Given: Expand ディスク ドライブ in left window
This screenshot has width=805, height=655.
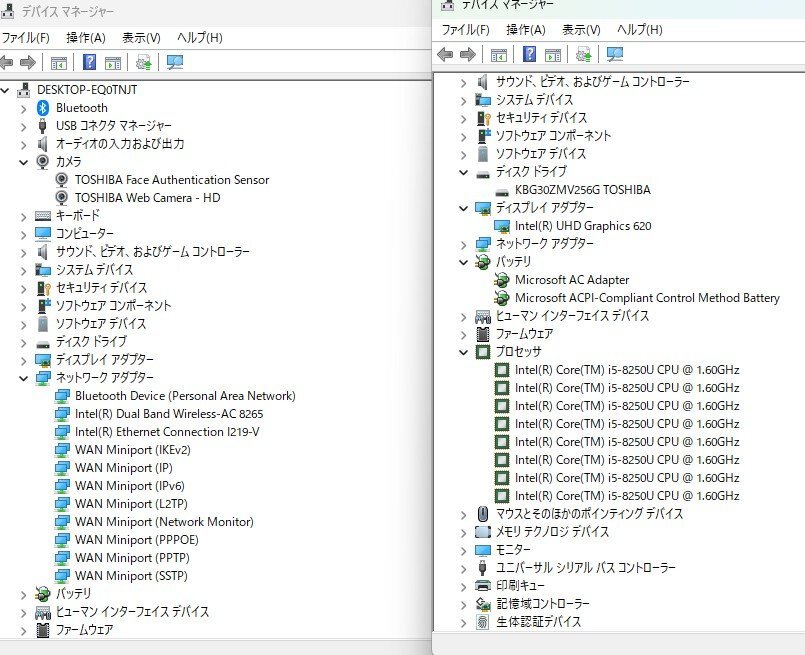Looking at the screenshot, I should [x=23, y=342].
